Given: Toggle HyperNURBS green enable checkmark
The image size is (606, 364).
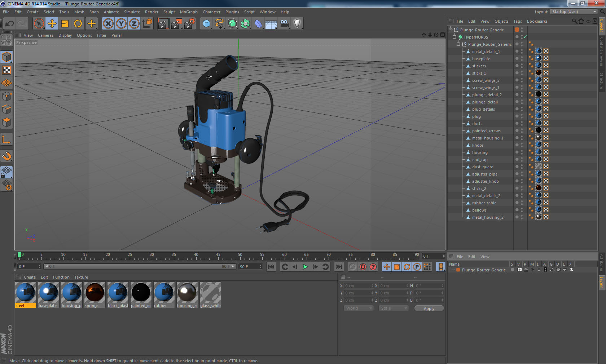Looking at the screenshot, I should [x=526, y=37].
